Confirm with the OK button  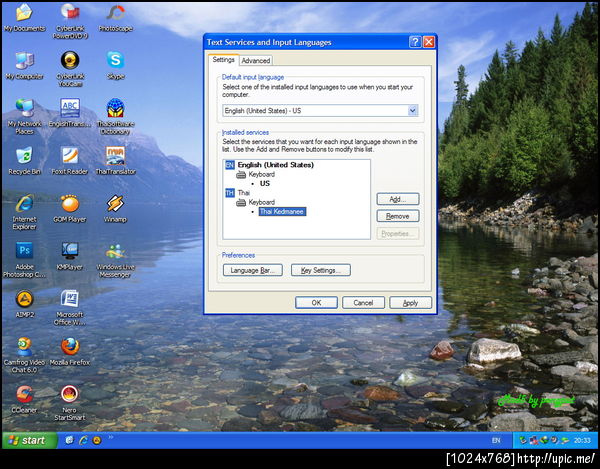tap(316, 303)
